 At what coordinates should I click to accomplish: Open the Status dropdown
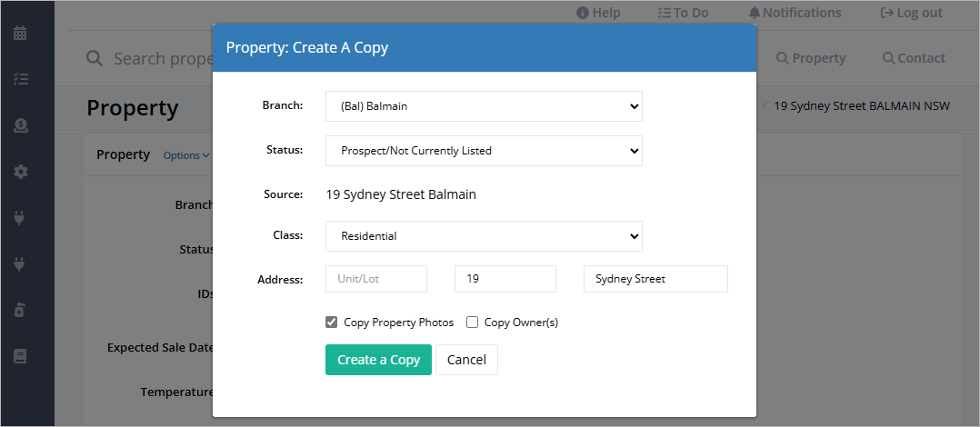[x=484, y=151]
